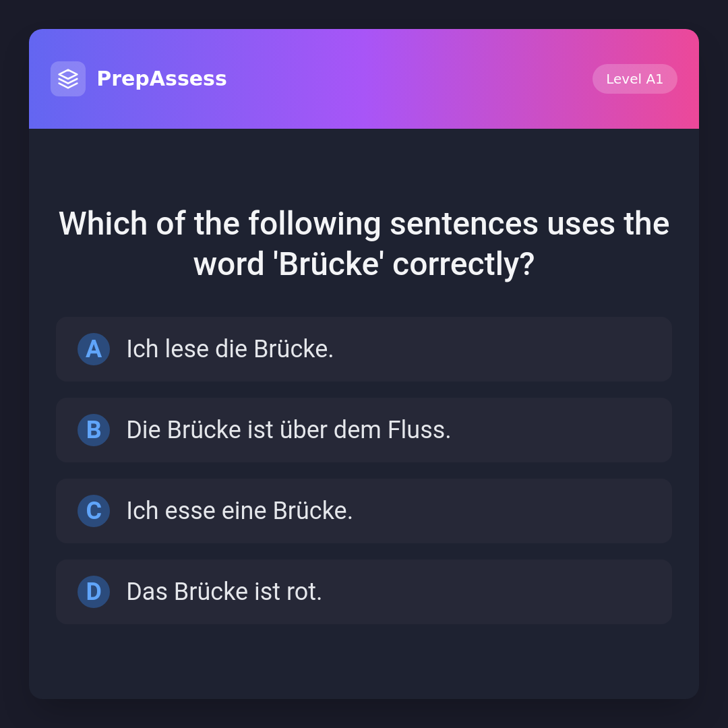Select answer 'Ich lese die Brücke.'
This screenshot has height=728, width=728.
(364, 349)
